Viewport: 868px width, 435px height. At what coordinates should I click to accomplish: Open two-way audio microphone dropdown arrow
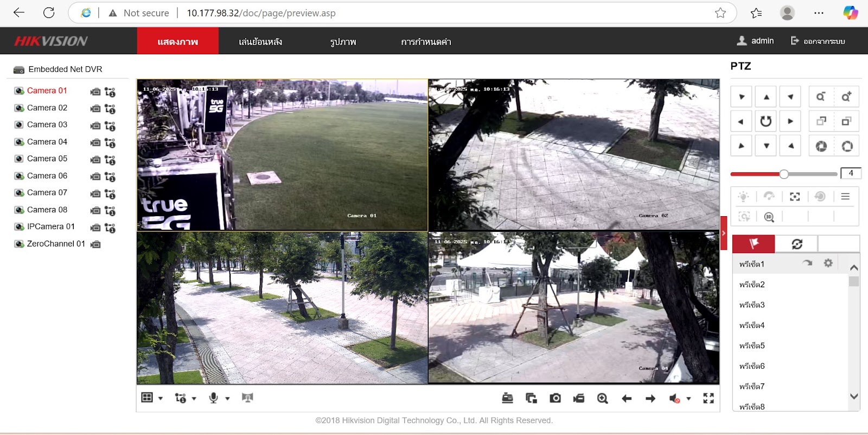point(228,399)
